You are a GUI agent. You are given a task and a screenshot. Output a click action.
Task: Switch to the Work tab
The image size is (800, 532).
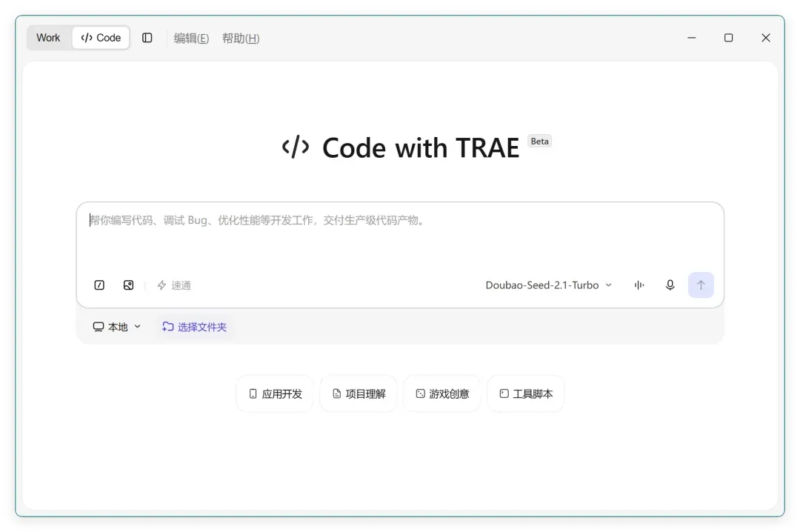[x=48, y=38]
